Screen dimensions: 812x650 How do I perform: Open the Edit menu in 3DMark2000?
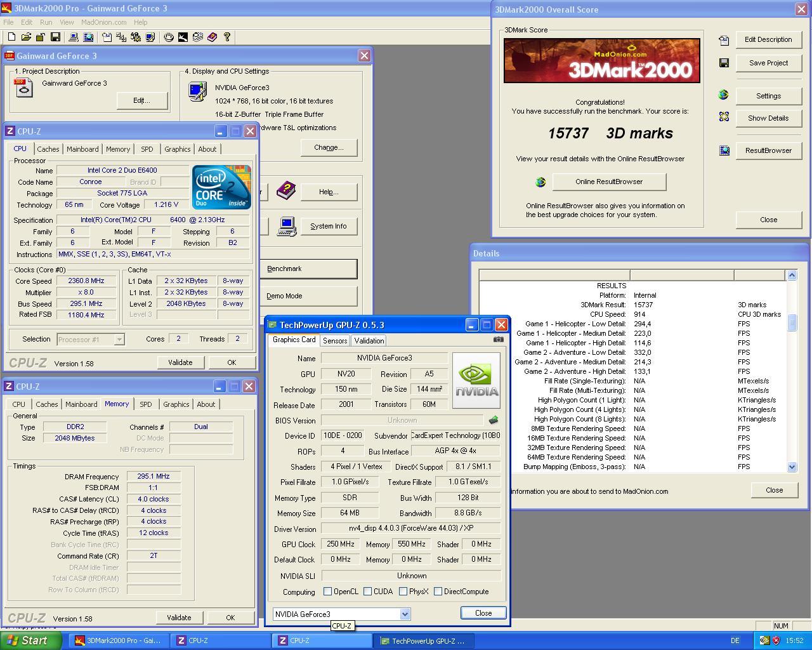[x=26, y=22]
